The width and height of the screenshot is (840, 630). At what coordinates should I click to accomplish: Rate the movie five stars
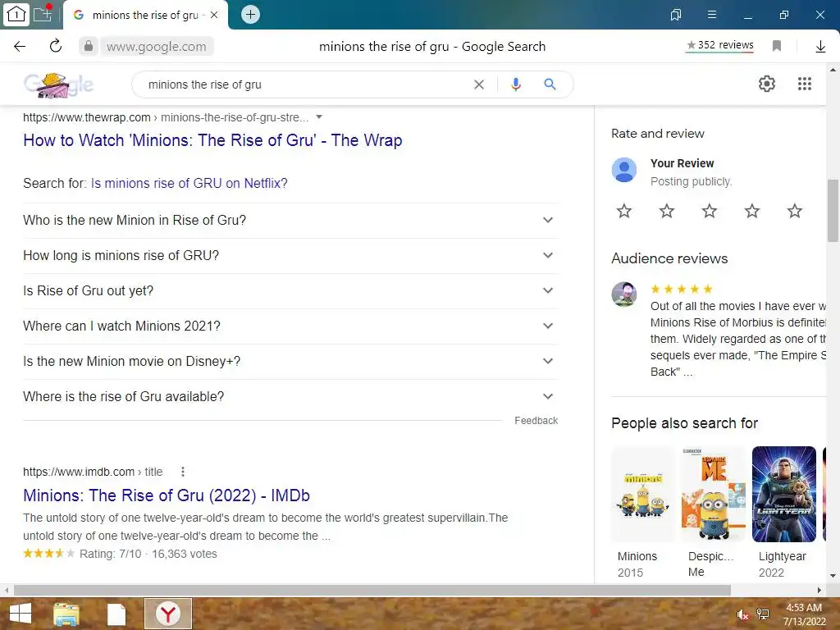(x=794, y=211)
